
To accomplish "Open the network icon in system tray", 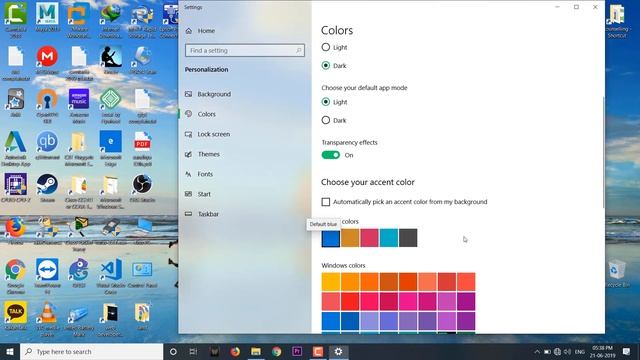I will [x=557, y=351].
